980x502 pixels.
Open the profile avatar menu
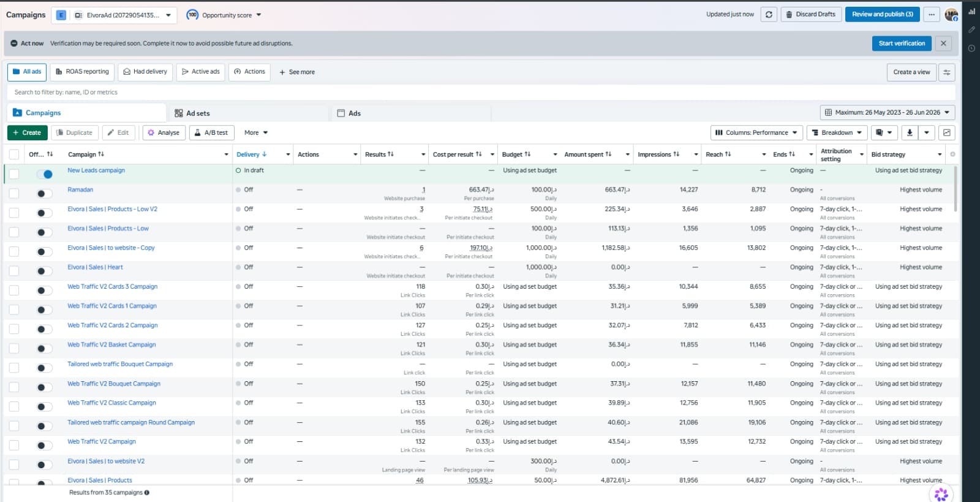click(x=951, y=15)
